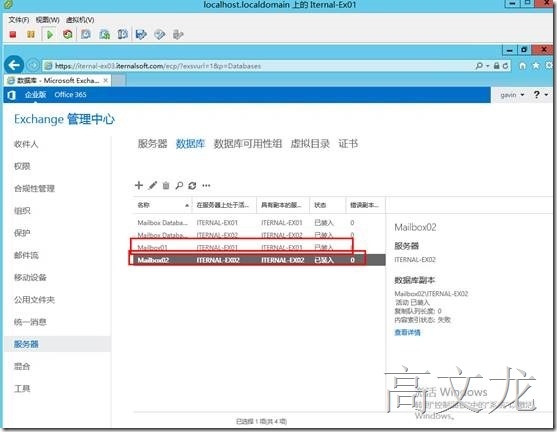This screenshot has width=557, height=432.
Task: Click the 状态 column header
Action: pyautogui.click(x=328, y=205)
